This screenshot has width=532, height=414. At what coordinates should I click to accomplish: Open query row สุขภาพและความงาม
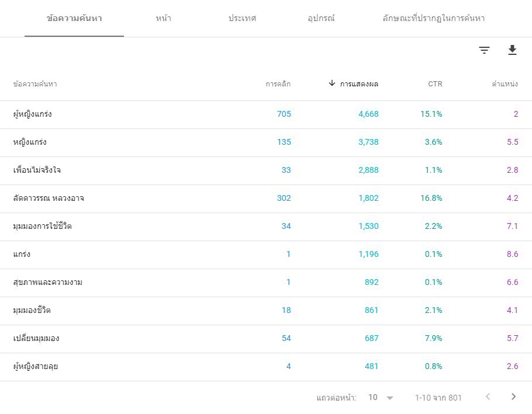[x=266, y=283]
